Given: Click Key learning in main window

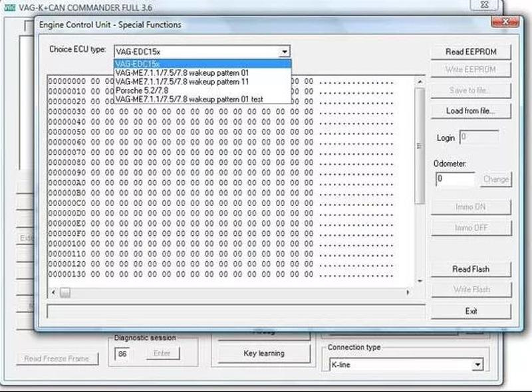Looking at the screenshot, I should click(264, 353).
